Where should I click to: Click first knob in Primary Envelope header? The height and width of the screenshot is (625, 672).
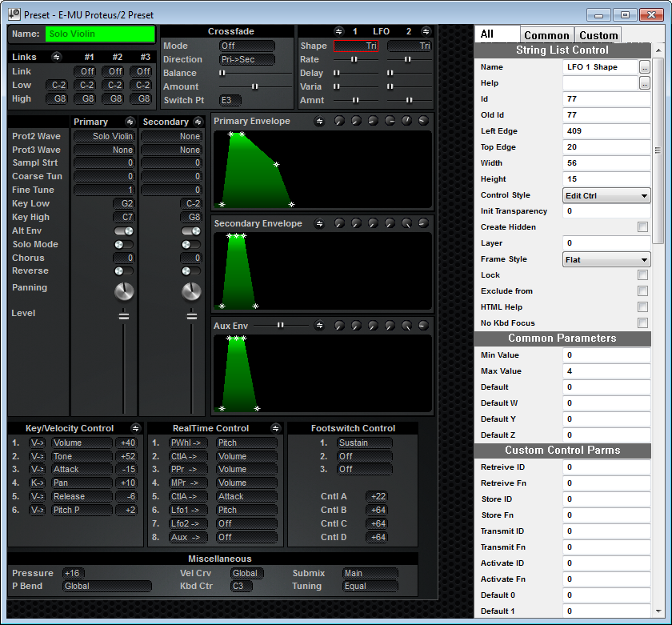click(339, 121)
